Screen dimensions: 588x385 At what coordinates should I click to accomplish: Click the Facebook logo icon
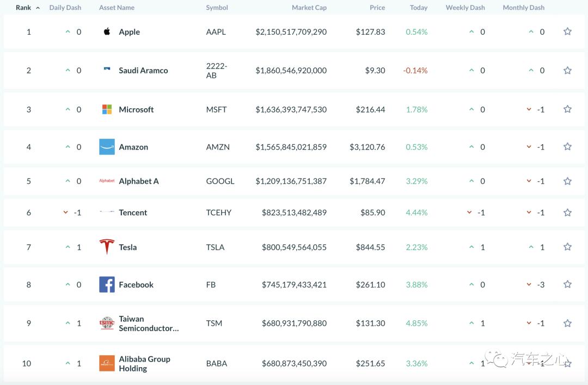(x=107, y=284)
